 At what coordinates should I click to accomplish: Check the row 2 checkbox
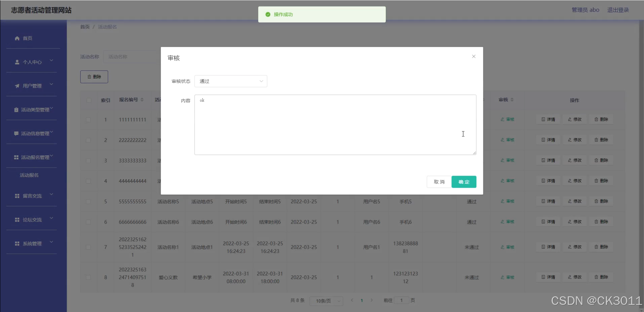point(88,140)
